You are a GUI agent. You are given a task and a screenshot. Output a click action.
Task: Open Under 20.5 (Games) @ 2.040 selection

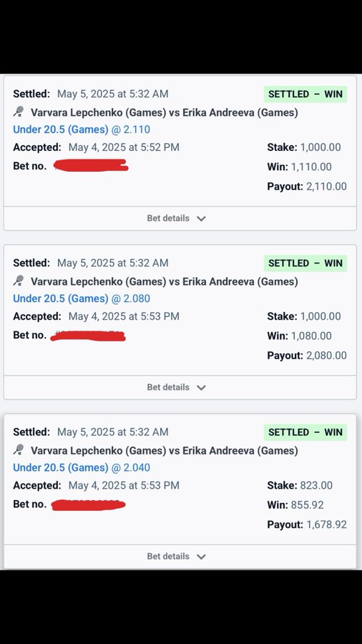(x=82, y=467)
